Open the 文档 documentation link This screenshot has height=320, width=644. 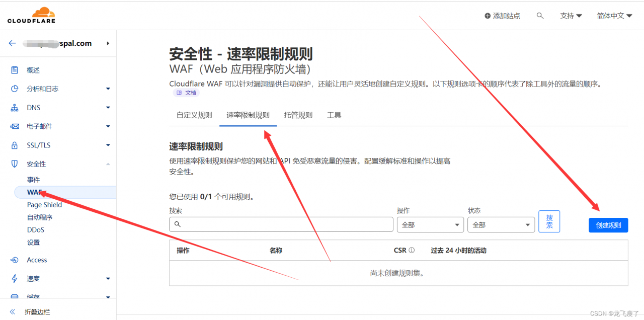(x=186, y=93)
